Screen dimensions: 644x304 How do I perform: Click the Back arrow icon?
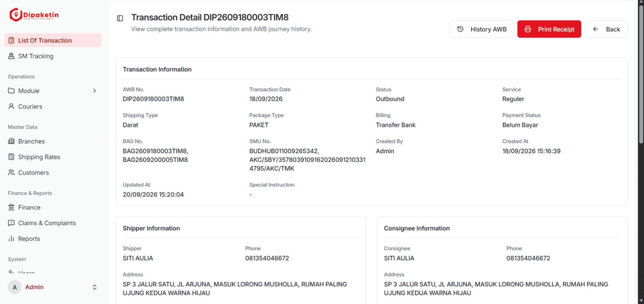pos(595,29)
